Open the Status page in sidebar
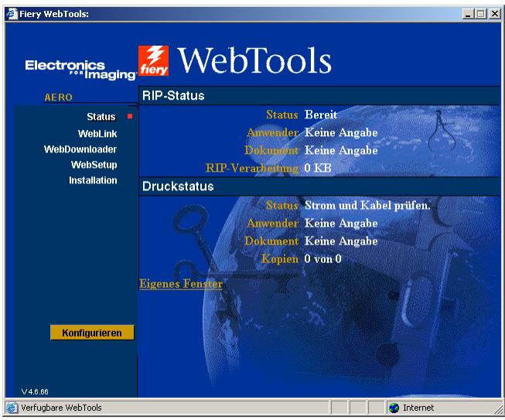Screen dimensions: 505x420 (101, 117)
